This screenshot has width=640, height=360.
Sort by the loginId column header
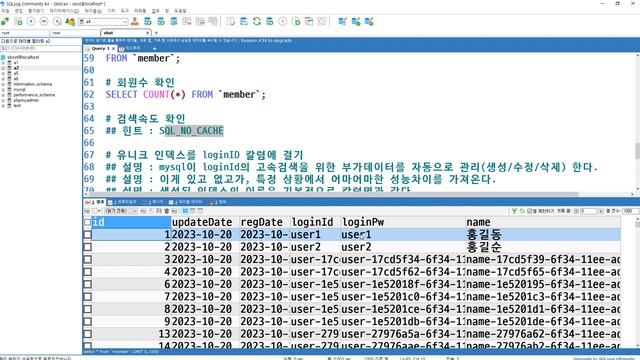(315, 222)
